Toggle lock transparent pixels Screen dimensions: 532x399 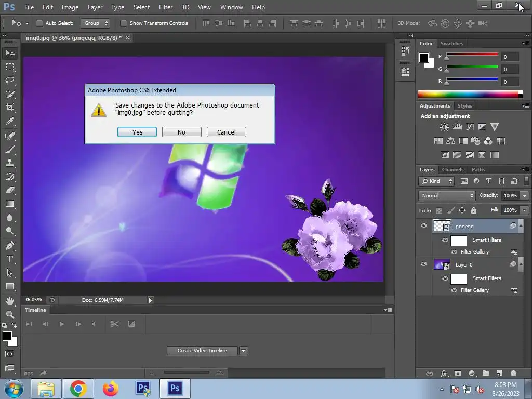[x=439, y=210]
